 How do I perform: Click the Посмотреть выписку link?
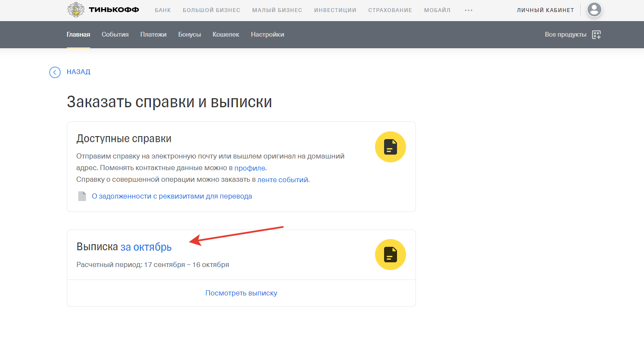click(x=241, y=293)
